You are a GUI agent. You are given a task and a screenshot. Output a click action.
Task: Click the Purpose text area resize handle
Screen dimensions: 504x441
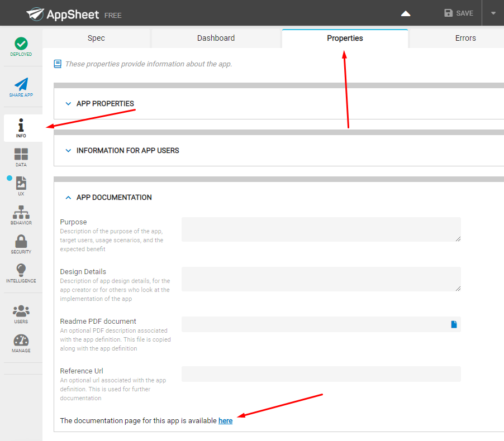(x=458, y=239)
